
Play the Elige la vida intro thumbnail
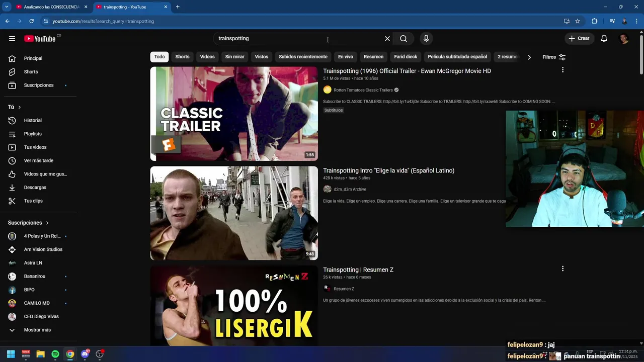click(x=234, y=213)
